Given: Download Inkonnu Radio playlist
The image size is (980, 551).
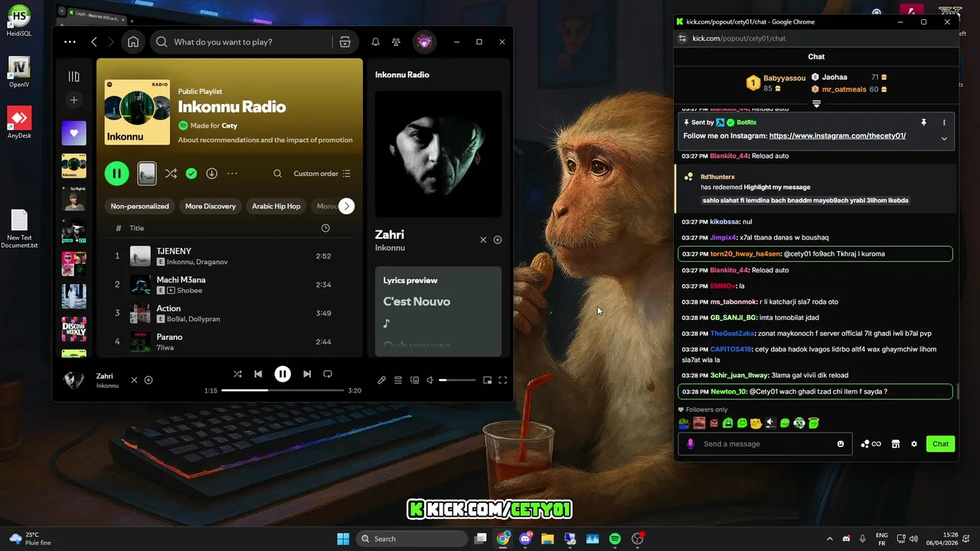Looking at the screenshot, I should tap(212, 174).
